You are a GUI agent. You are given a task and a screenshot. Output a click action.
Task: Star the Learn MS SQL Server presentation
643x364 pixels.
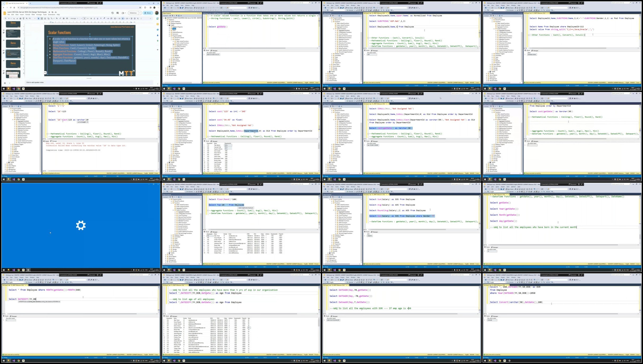coord(49,12)
